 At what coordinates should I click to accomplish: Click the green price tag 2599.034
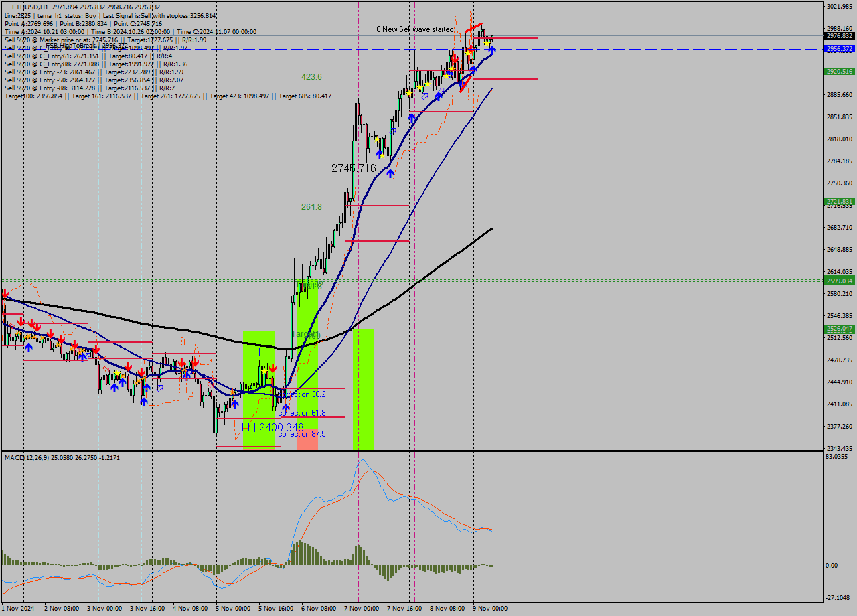coord(839,281)
